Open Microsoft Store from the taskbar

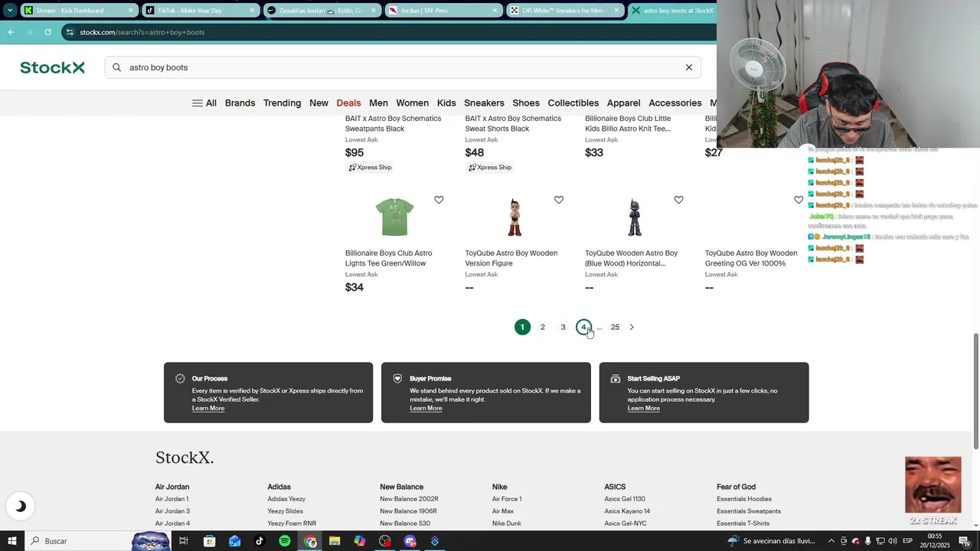[209, 541]
